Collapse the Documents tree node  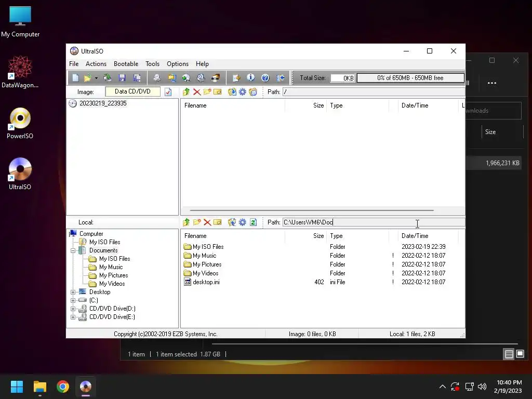click(x=73, y=251)
